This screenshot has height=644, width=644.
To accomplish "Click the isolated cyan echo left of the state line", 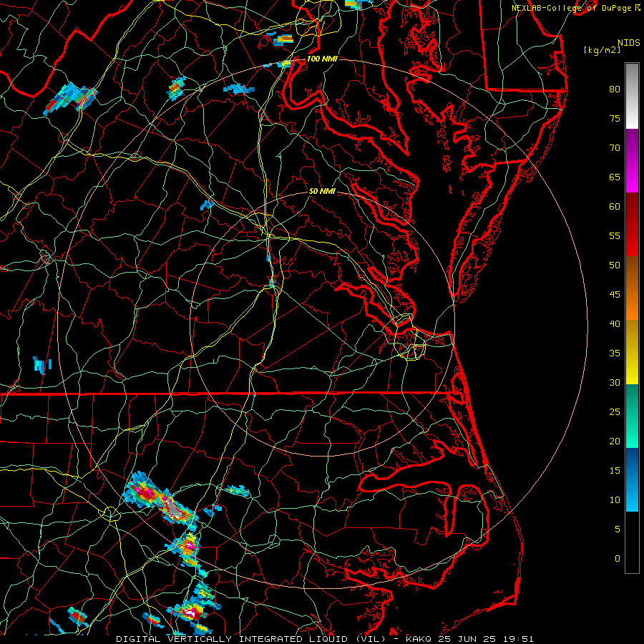I will point(42,365).
